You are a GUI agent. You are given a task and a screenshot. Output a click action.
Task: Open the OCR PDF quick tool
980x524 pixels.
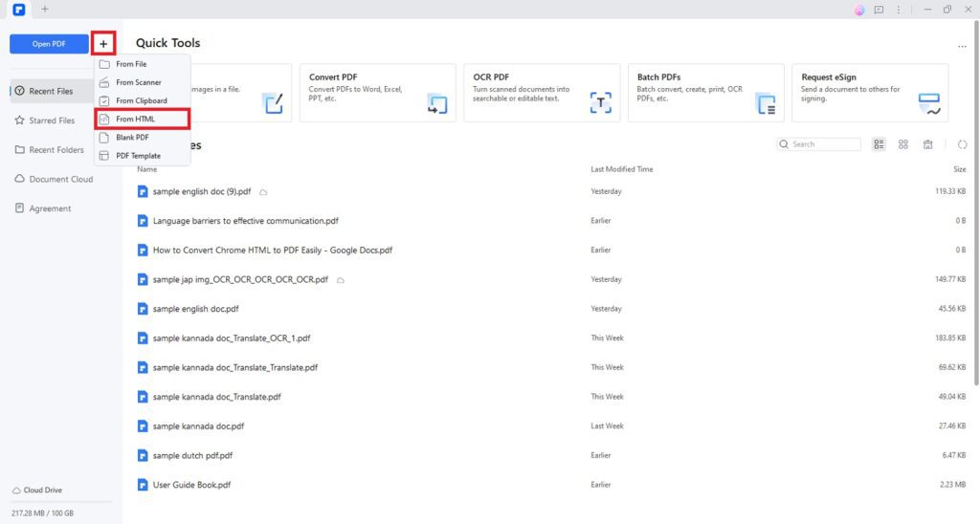click(x=541, y=93)
